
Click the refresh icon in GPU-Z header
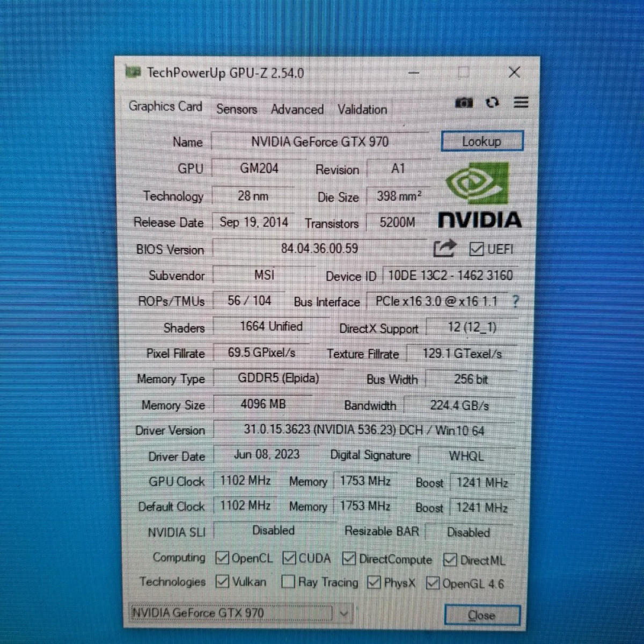(492, 102)
